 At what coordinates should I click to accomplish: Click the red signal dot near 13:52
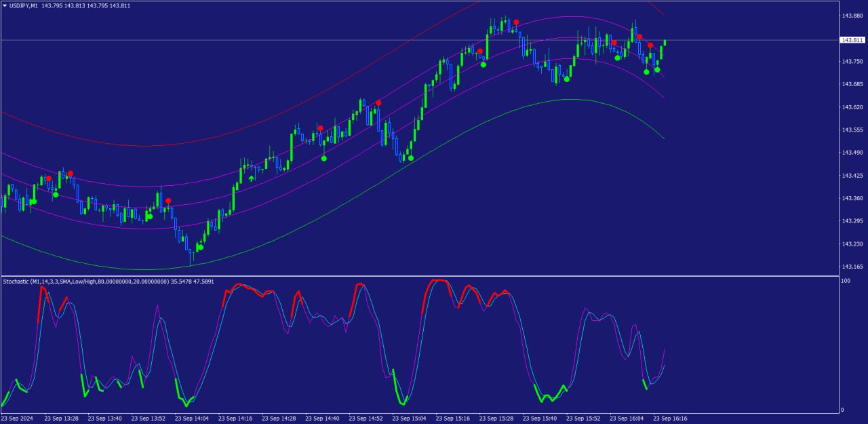coord(168,201)
